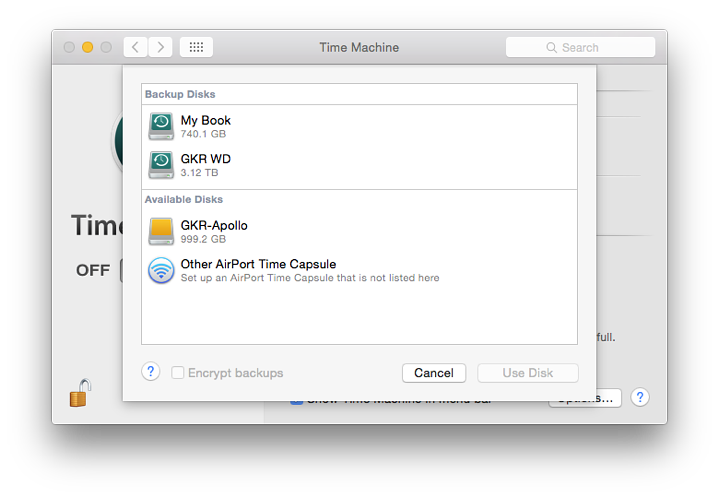
Task: Click the 740.1 GB size label
Action: (203, 134)
